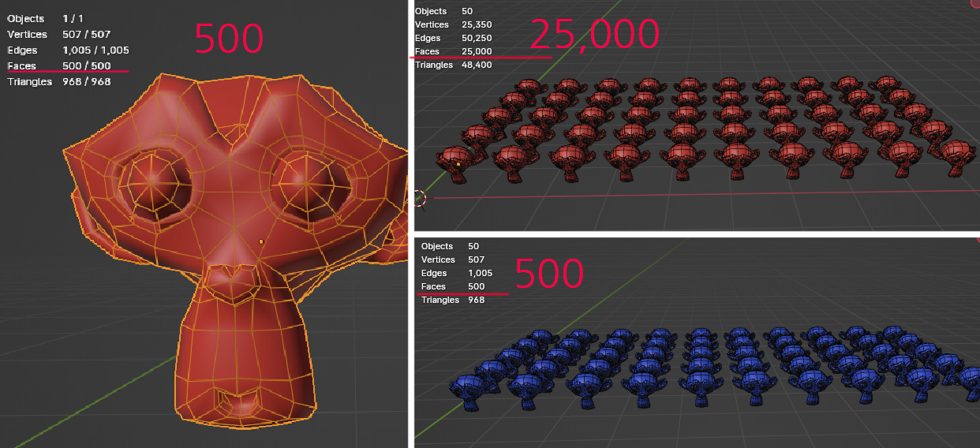Viewport: 980px width, 448px height.
Task: Click 'Triangles 48,400' statistic
Action: (454, 65)
